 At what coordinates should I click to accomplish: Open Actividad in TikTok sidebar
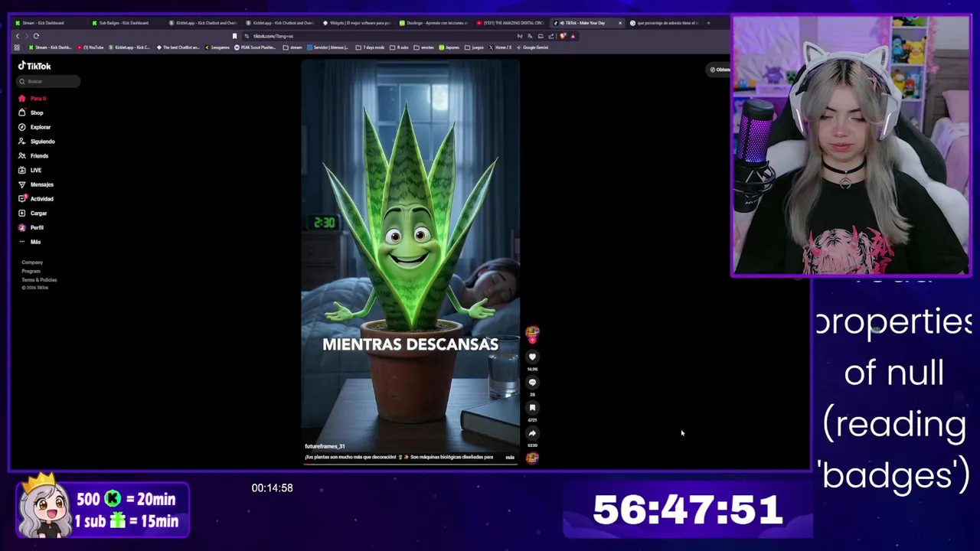(x=36, y=199)
